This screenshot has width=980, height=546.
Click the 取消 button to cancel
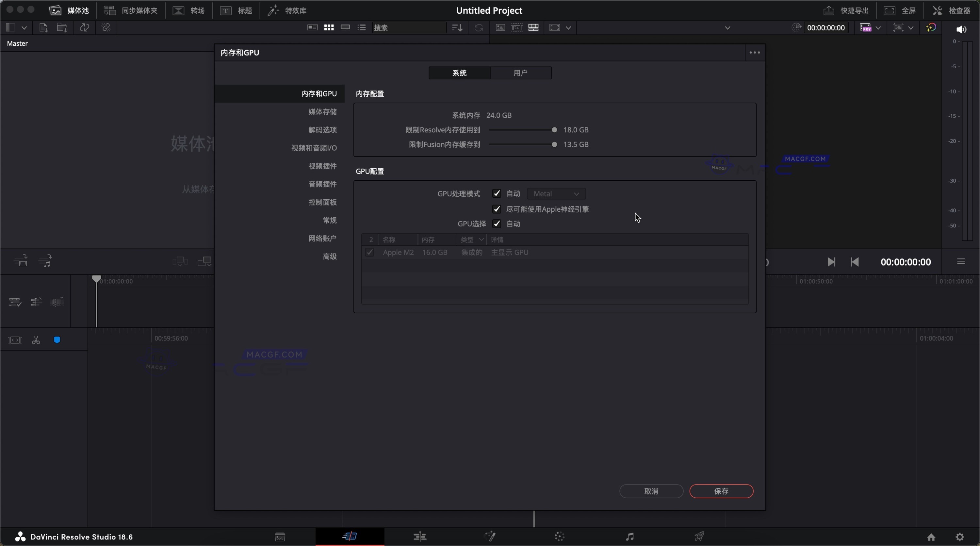coord(651,491)
